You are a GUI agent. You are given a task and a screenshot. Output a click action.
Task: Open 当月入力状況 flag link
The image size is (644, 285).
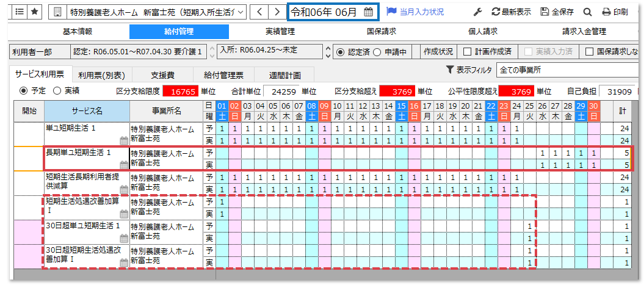(415, 12)
